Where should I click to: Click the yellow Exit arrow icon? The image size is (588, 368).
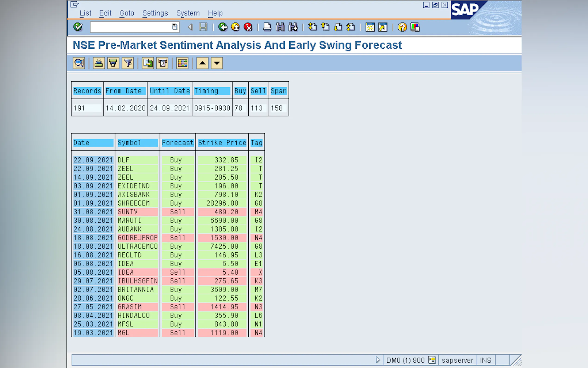(x=235, y=27)
